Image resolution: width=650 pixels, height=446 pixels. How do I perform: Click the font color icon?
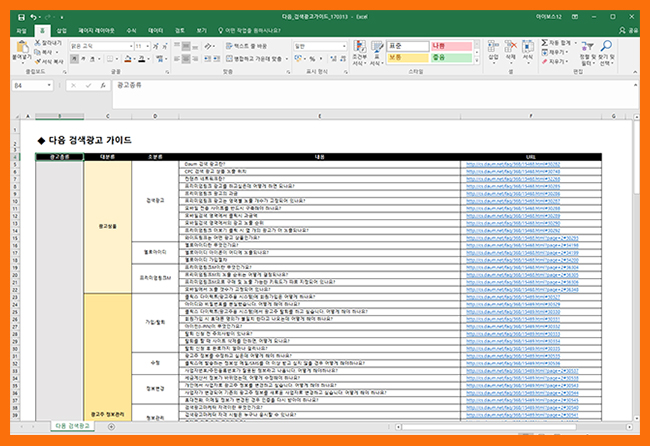(142, 59)
